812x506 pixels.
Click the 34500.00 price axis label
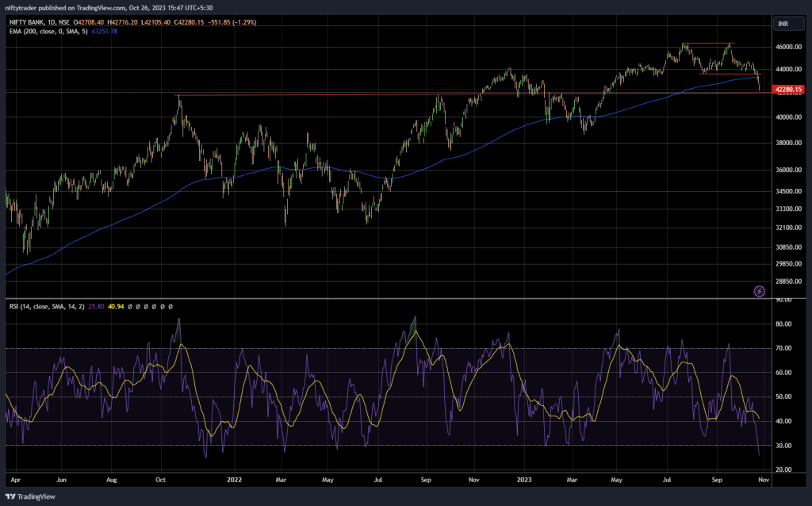[788, 191]
